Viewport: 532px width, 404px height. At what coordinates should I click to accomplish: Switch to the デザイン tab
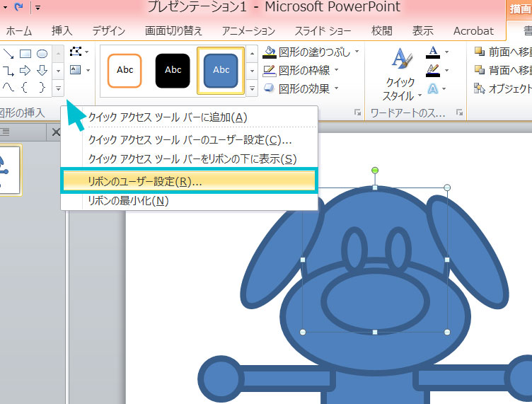pos(108,31)
